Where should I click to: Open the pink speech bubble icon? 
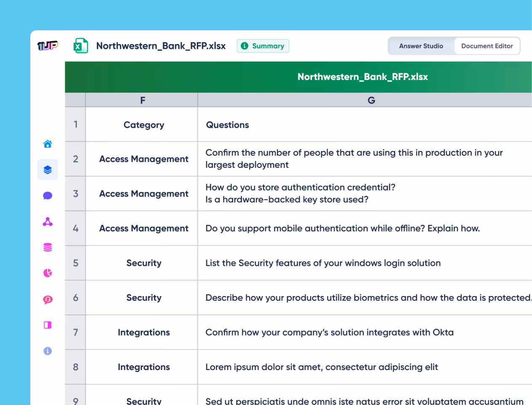(48, 299)
